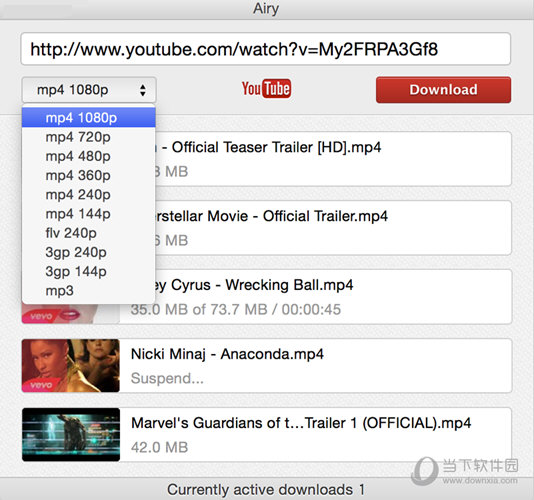Click the Wrecking Ball vevo thumbnail
Viewport: 534px width, 500px height.
tap(71, 313)
